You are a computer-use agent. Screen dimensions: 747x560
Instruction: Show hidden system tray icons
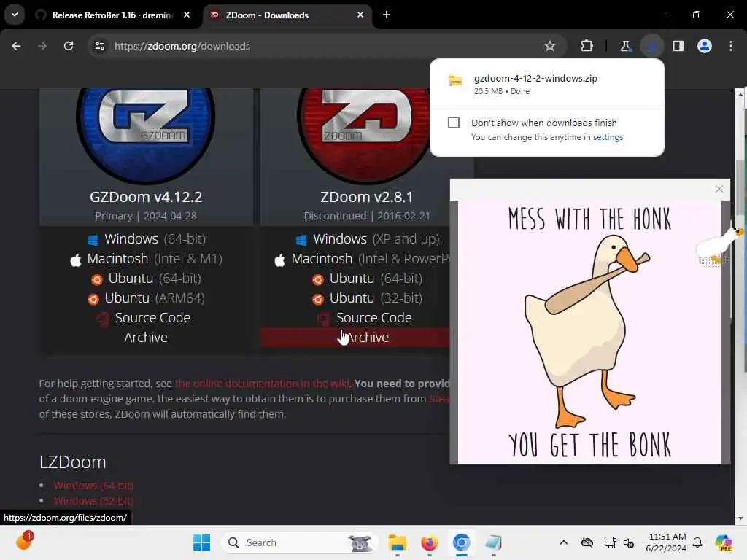pyautogui.click(x=564, y=542)
